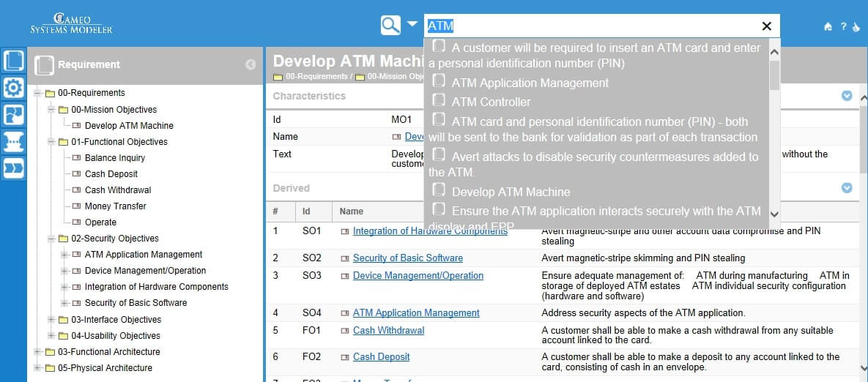This screenshot has width=868, height=382.
Task: Select Operate in the tree
Action: [100, 222]
